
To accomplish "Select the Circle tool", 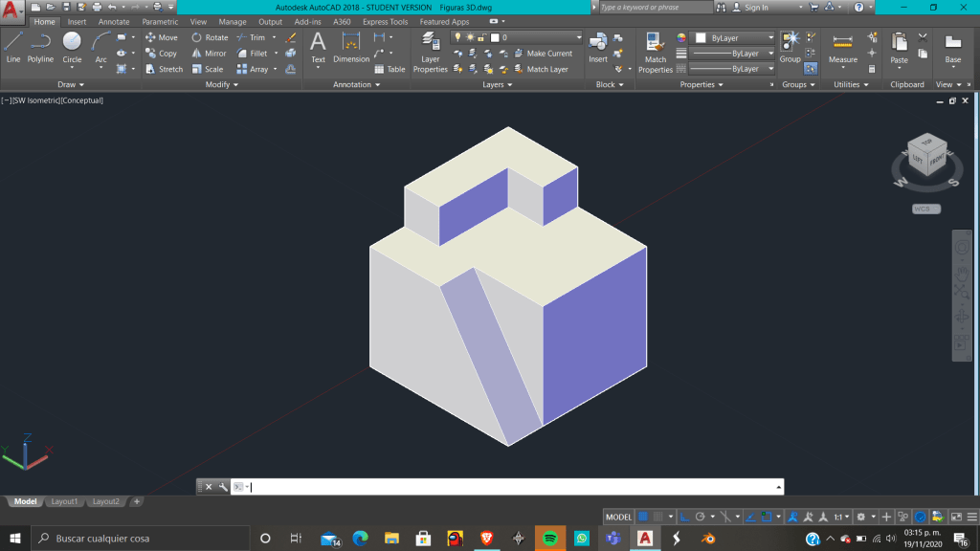I will (x=72, y=46).
